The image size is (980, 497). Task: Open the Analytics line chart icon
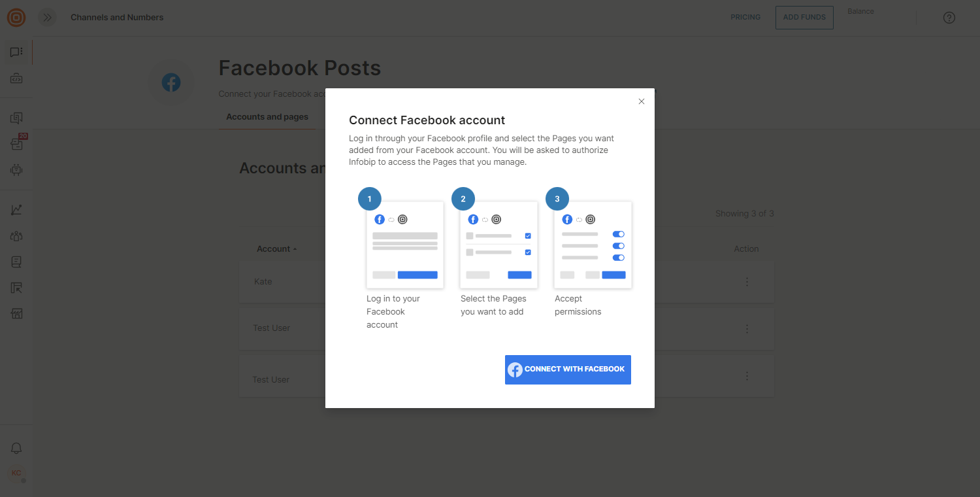pyautogui.click(x=16, y=210)
